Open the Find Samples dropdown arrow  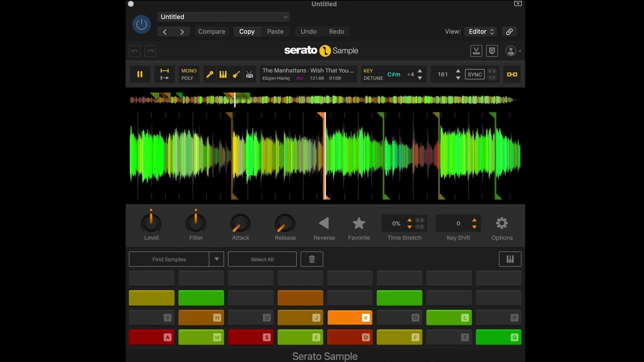(216, 259)
